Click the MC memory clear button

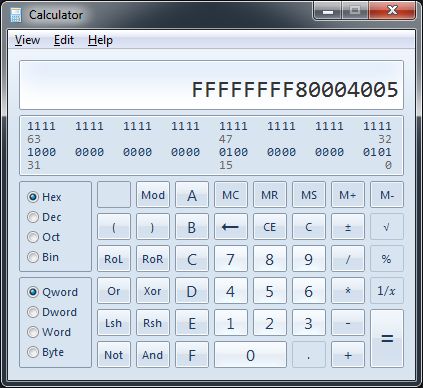pyautogui.click(x=231, y=195)
